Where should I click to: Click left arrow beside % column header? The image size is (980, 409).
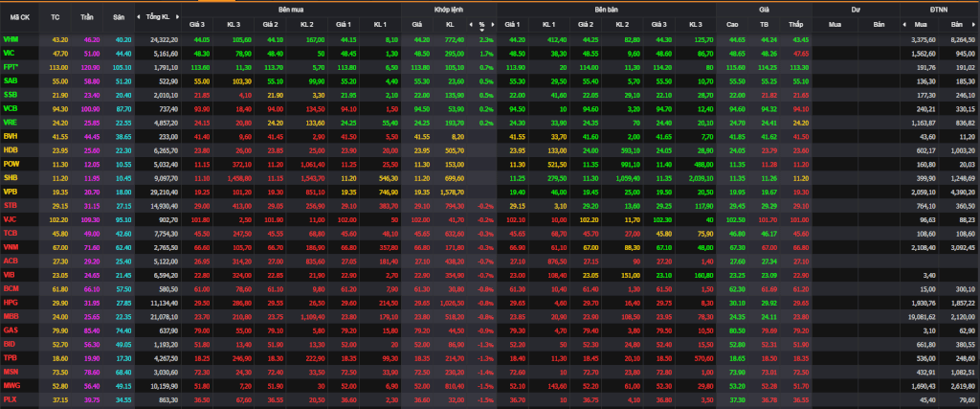tap(471, 24)
